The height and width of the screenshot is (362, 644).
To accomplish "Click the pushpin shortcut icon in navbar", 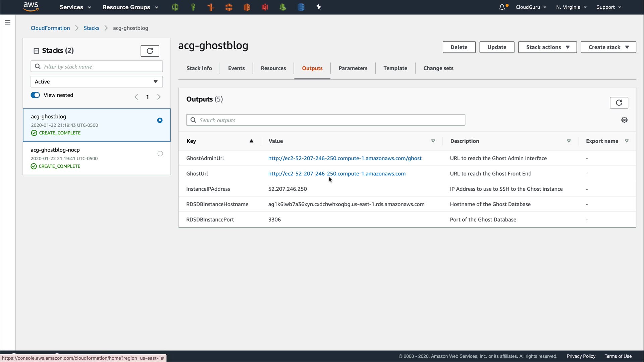I will (x=319, y=7).
